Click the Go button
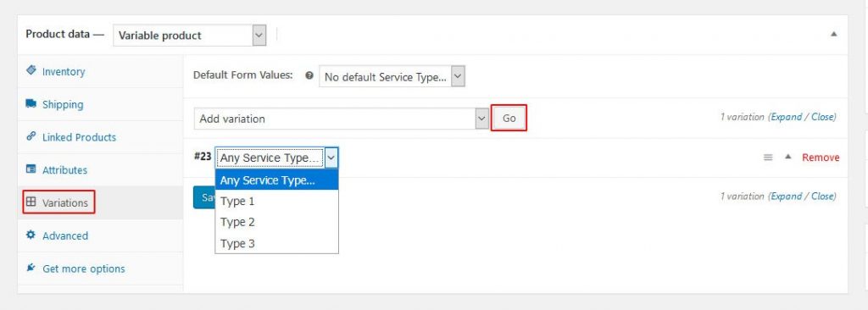Image resolution: width=868 pixels, height=310 pixels. pos(509,118)
